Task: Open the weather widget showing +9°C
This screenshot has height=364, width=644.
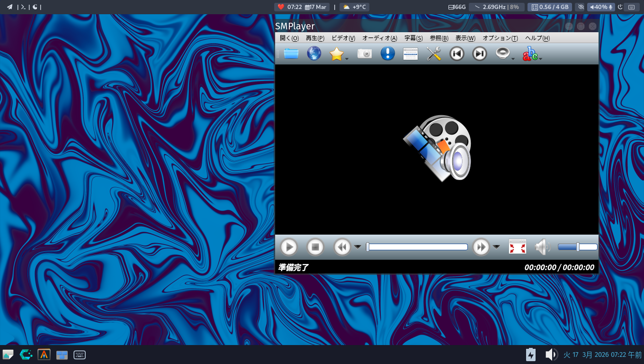Action: click(354, 7)
